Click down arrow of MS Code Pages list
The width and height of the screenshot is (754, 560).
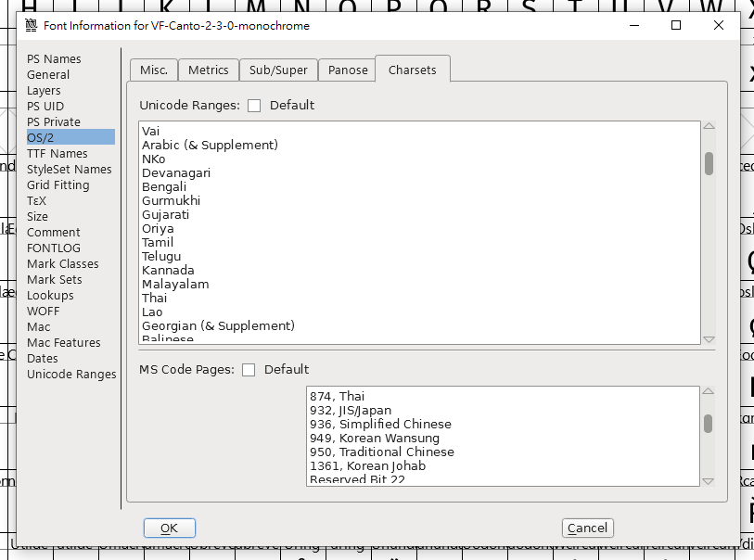709,481
